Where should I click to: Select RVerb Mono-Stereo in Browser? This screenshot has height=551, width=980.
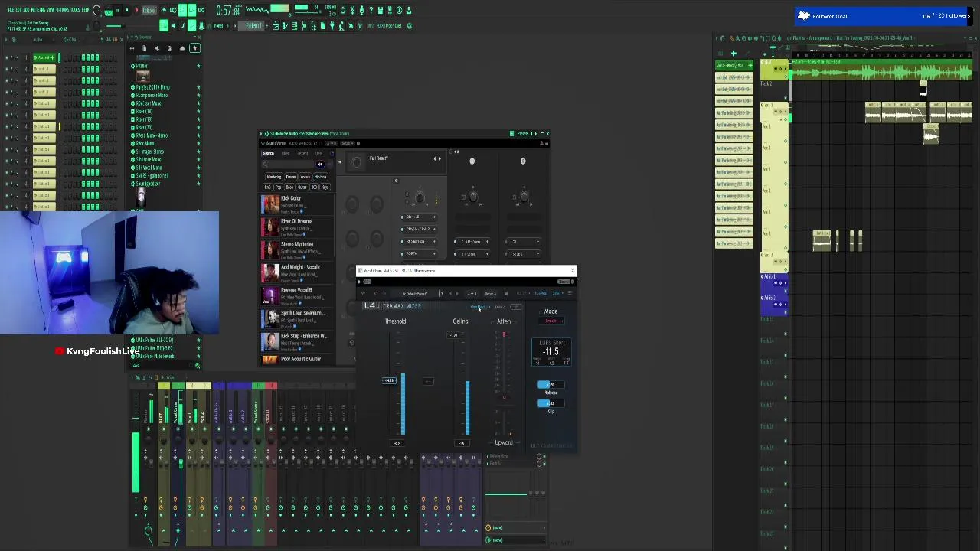click(x=152, y=135)
